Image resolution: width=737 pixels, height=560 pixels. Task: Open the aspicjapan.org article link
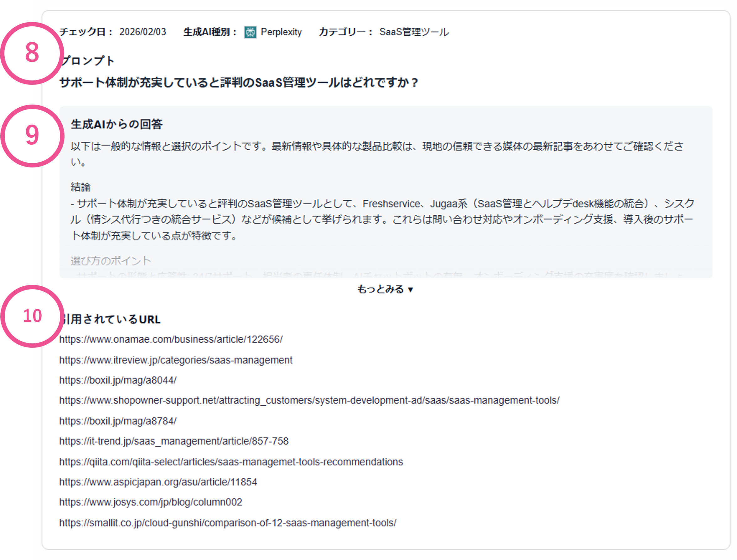click(158, 482)
